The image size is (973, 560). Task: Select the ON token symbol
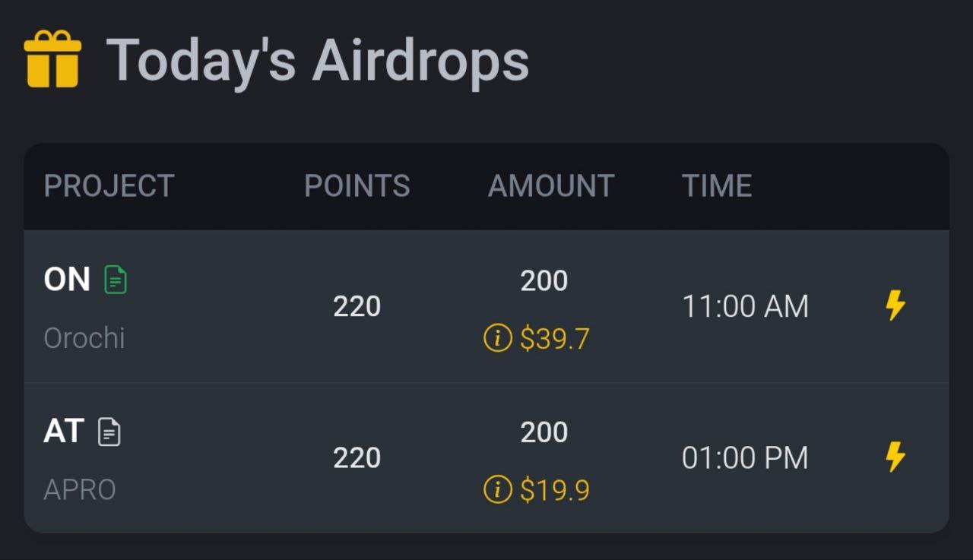click(x=67, y=280)
